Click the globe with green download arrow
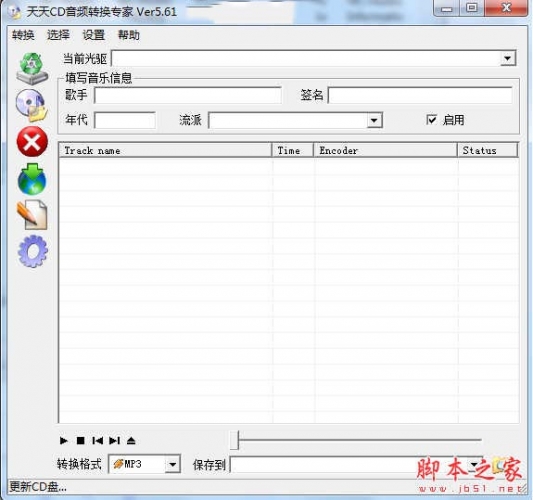The height and width of the screenshot is (500, 533). (32, 179)
